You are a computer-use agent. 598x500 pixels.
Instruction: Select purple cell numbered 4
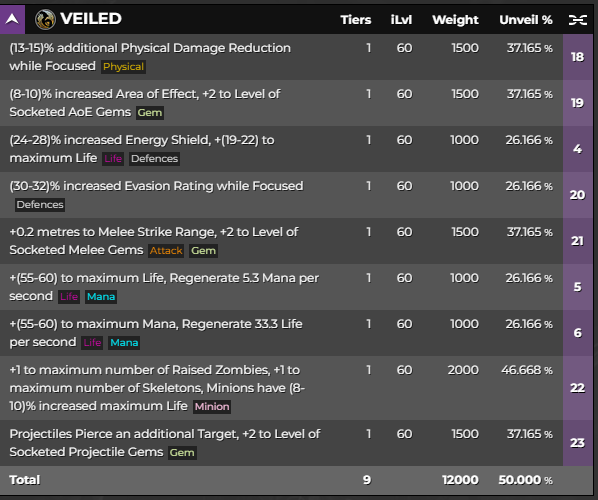coord(577,149)
